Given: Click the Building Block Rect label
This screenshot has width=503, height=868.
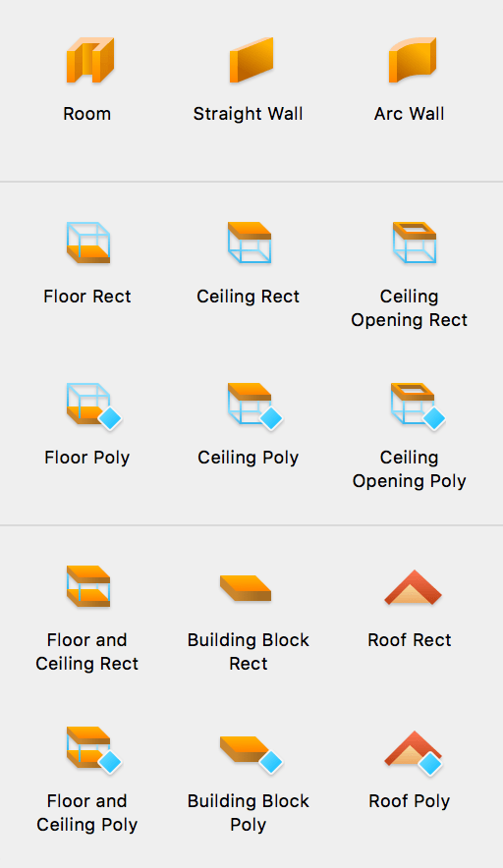Looking at the screenshot, I should 249,652.
